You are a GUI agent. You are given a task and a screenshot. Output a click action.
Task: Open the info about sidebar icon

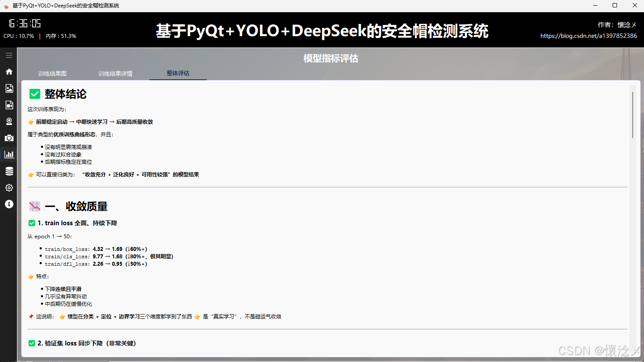tap(9, 204)
